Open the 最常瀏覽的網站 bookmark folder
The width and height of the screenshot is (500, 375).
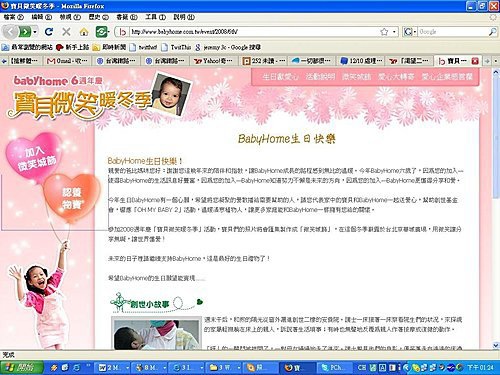click(27, 47)
